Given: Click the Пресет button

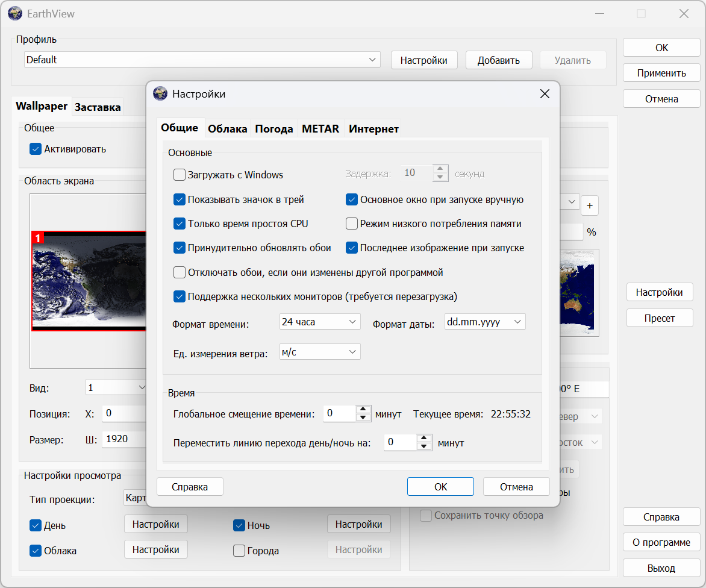Looking at the screenshot, I should point(659,318).
